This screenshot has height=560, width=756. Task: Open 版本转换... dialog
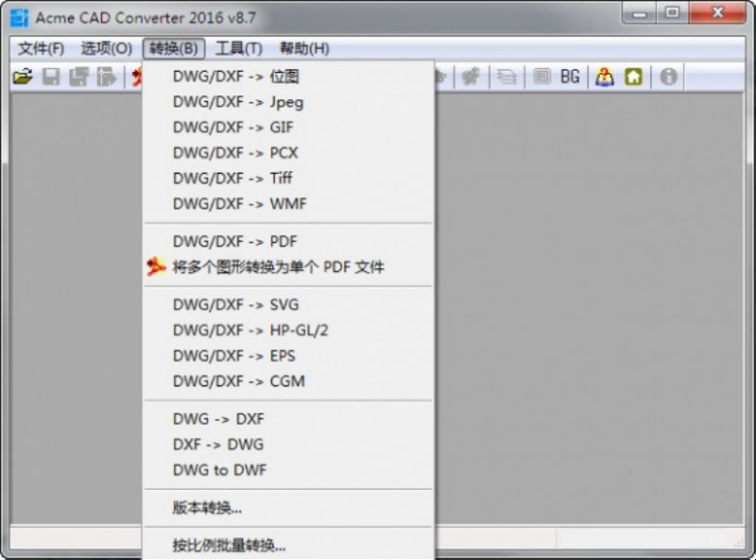[288, 507]
